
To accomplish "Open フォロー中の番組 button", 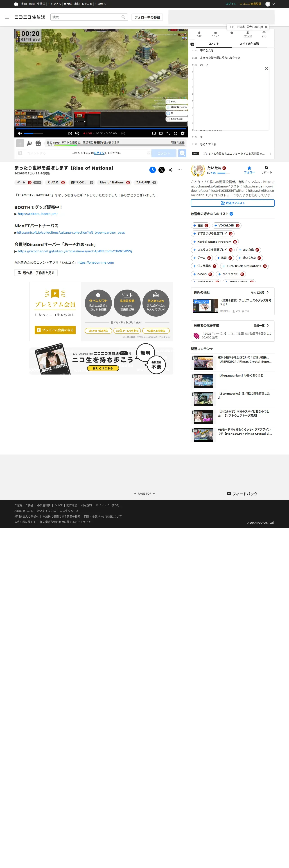I will [147, 17].
